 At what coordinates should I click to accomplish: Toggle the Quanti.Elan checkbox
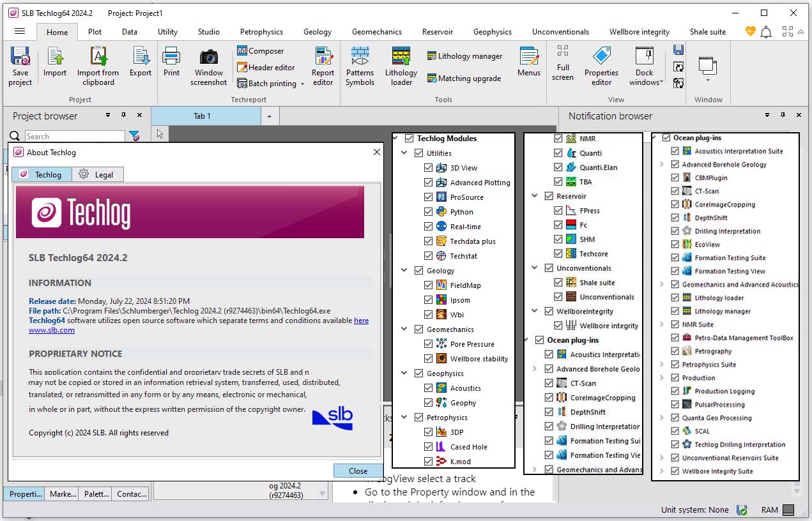pos(558,167)
